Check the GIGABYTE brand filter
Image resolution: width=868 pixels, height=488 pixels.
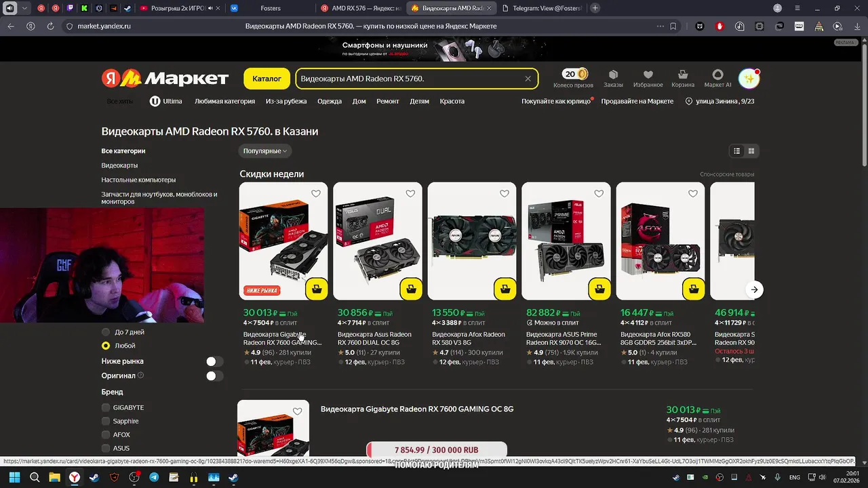pyautogui.click(x=106, y=407)
